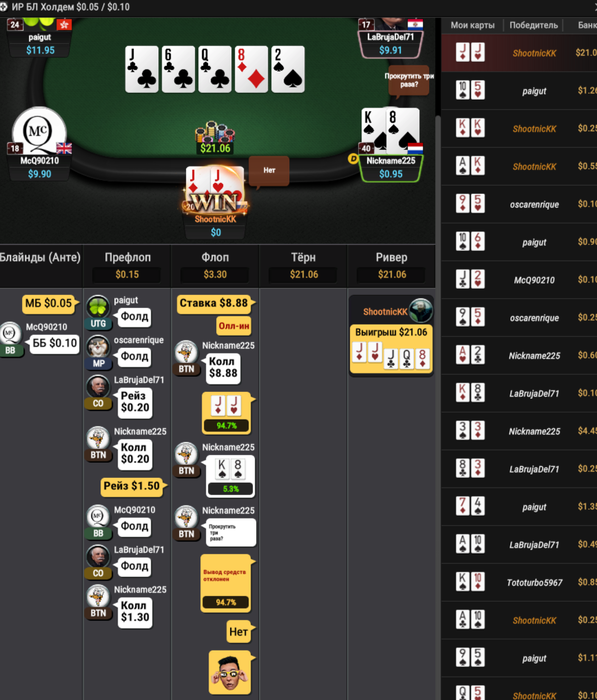
Task: Click the Олл-ин action label
Action: pos(234,326)
